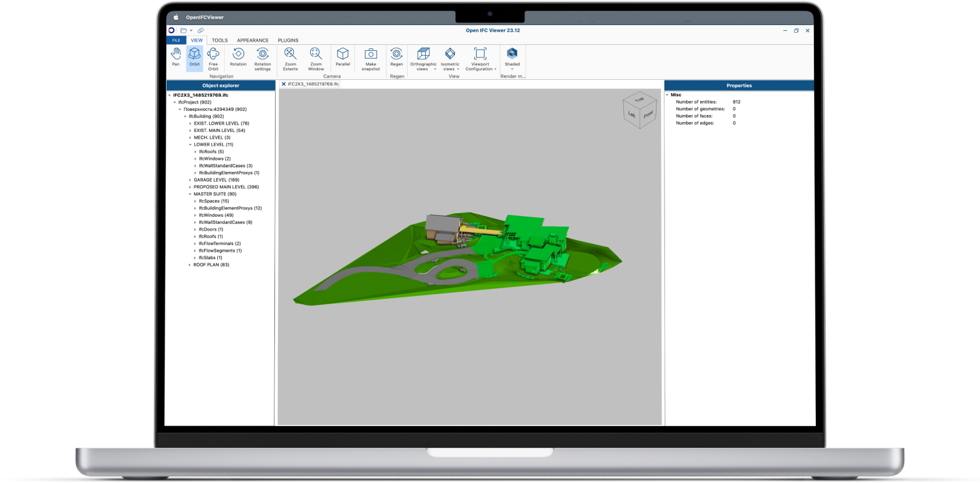Select IfcDoors (1) in the tree
This screenshot has height=483, width=980.
coord(211,229)
